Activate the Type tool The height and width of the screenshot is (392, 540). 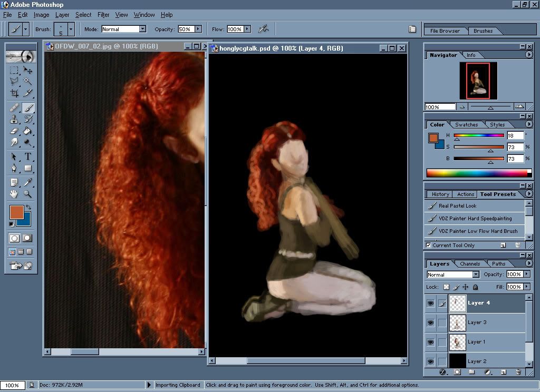coord(28,156)
